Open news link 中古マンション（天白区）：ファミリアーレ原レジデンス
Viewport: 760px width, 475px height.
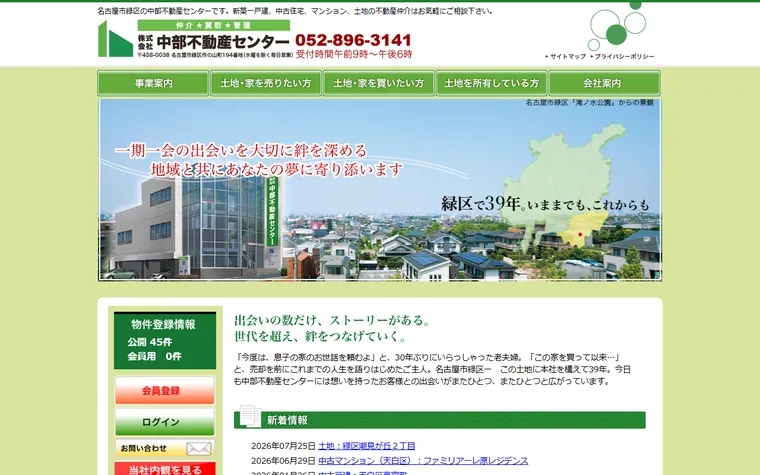423,460
